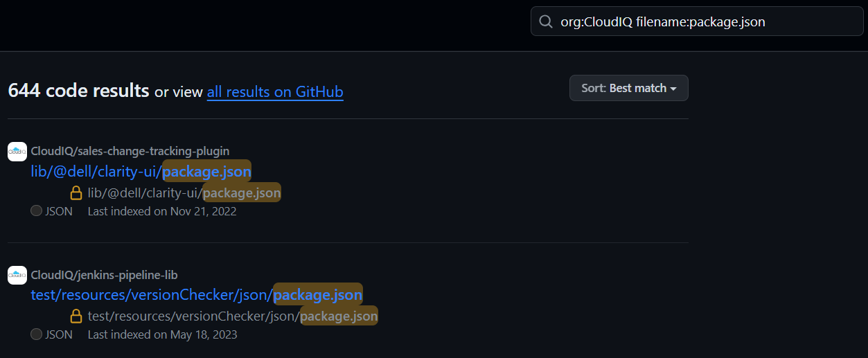Click the JSON label in the jenkins-pipeline-lib result
Image resolution: width=868 pixels, height=358 pixels.
click(x=59, y=334)
